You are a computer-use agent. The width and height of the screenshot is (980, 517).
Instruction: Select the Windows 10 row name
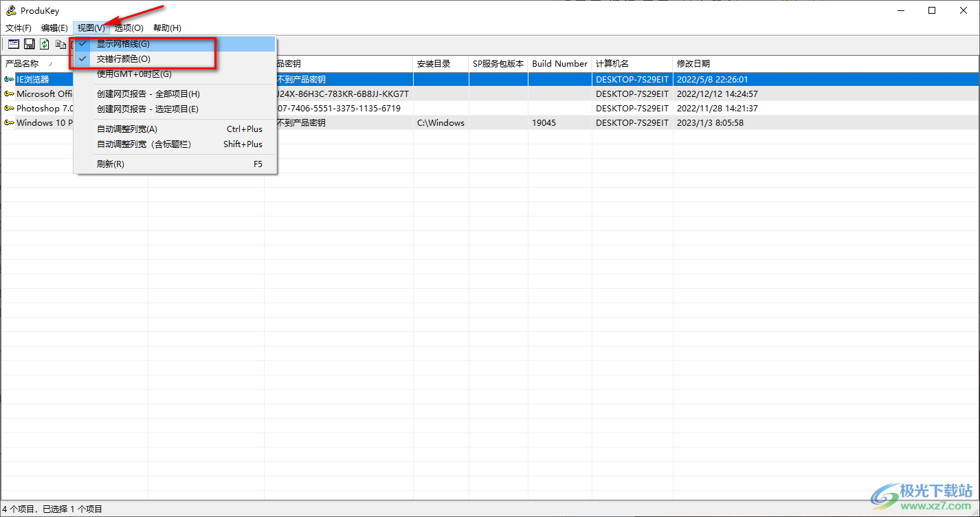(x=45, y=122)
